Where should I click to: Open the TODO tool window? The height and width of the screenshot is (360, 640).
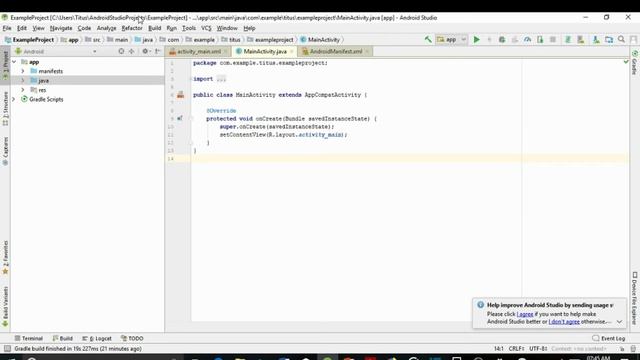click(132, 338)
